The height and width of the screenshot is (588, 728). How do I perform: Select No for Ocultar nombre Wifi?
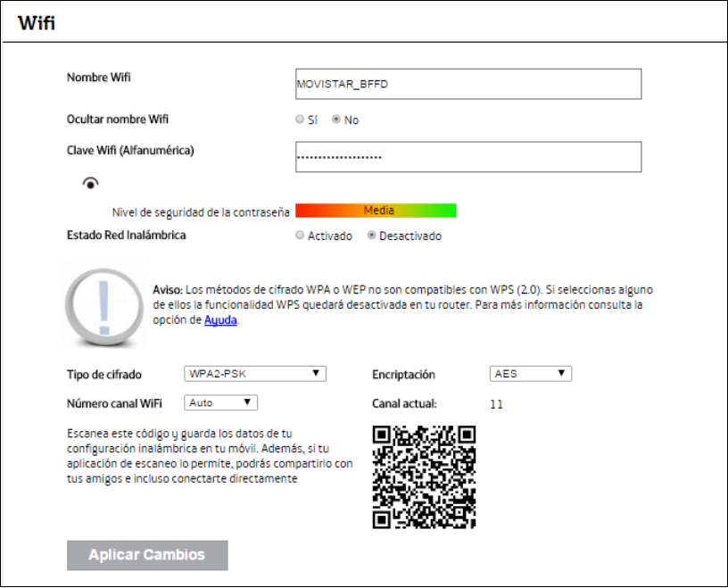point(336,120)
